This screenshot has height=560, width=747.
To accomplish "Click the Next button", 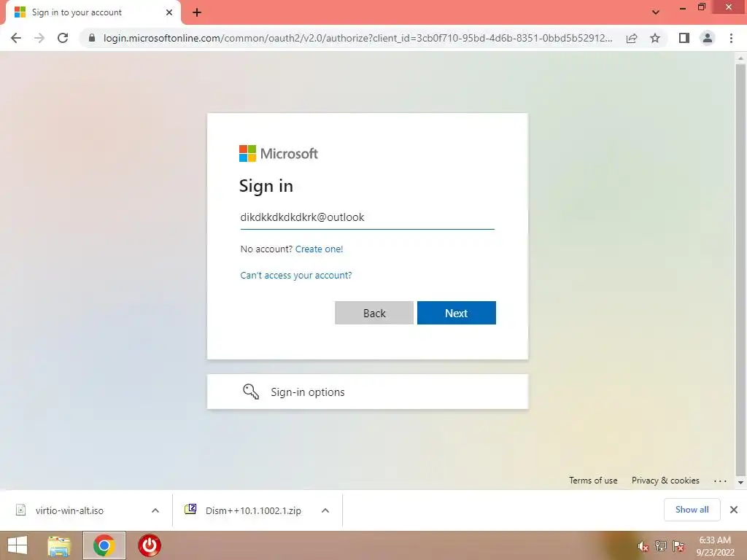I will (457, 313).
